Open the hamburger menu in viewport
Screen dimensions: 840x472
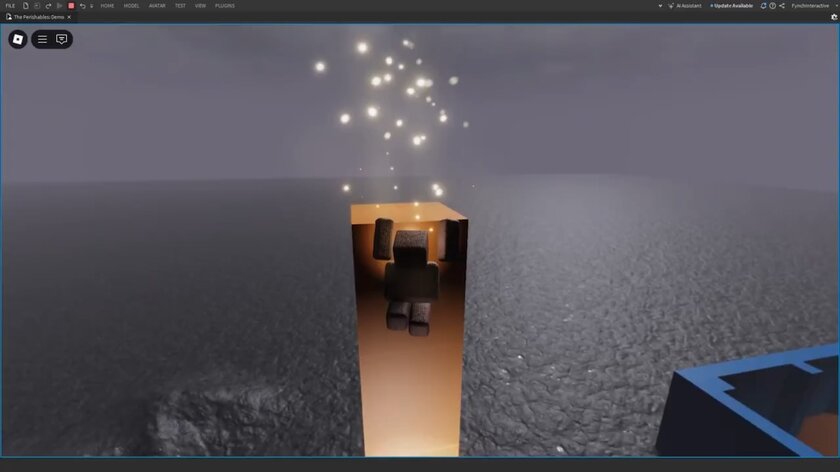(42, 39)
